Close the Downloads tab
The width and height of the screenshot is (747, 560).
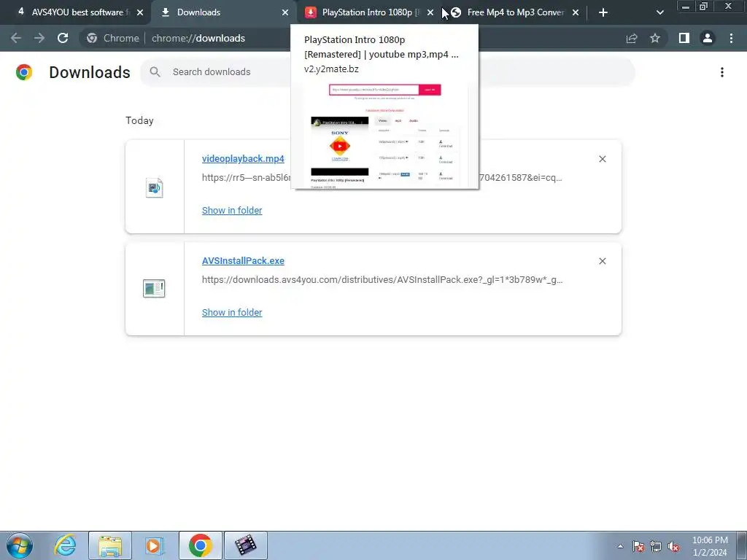click(x=285, y=13)
